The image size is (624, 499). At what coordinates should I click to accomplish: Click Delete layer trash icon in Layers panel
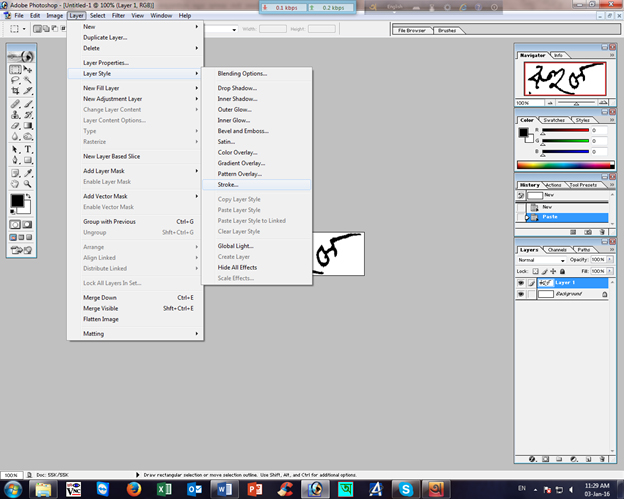coord(602,459)
